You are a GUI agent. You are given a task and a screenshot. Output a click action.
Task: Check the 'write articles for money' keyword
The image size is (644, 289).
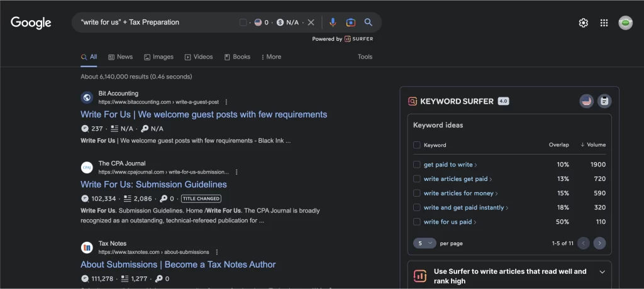click(x=416, y=194)
